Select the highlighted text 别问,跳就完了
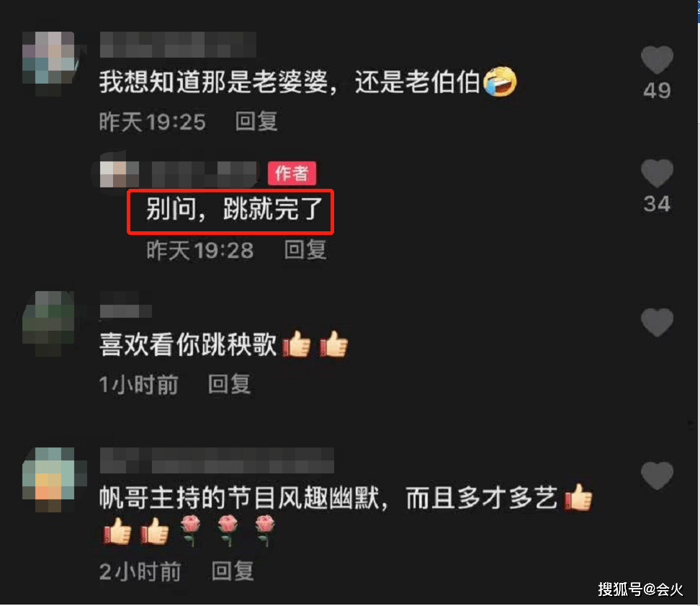 click(234, 209)
